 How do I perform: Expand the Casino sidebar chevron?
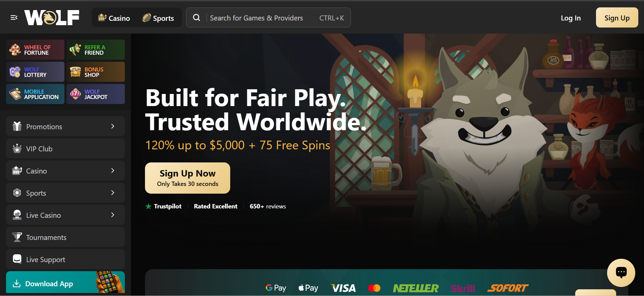pyautogui.click(x=113, y=170)
